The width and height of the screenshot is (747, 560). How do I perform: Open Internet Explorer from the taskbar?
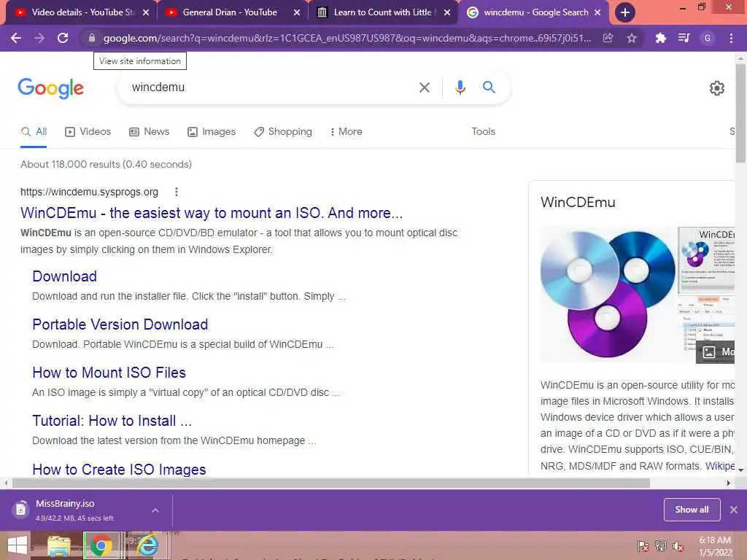point(147,545)
